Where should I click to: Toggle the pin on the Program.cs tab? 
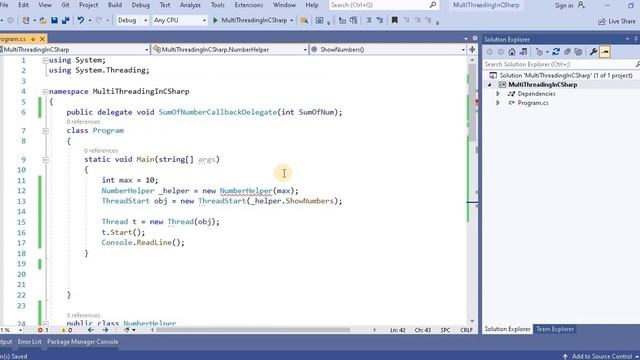click(x=33, y=39)
